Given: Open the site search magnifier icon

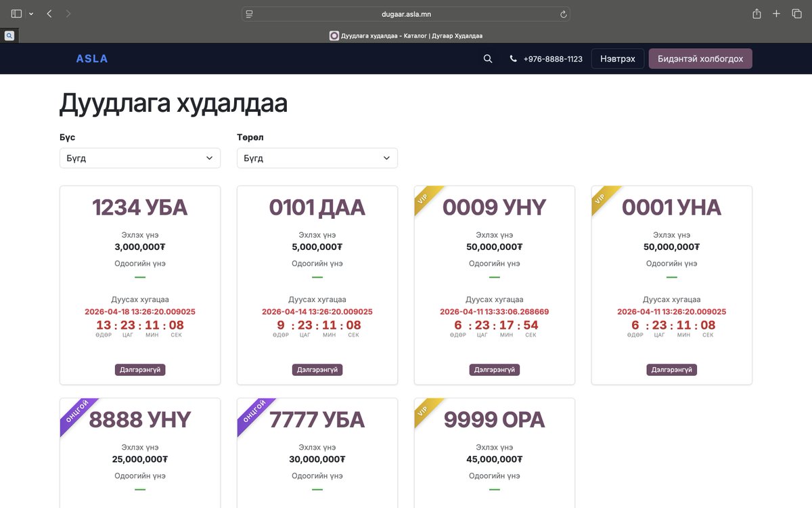Looking at the screenshot, I should pyautogui.click(x=488, y=59).
